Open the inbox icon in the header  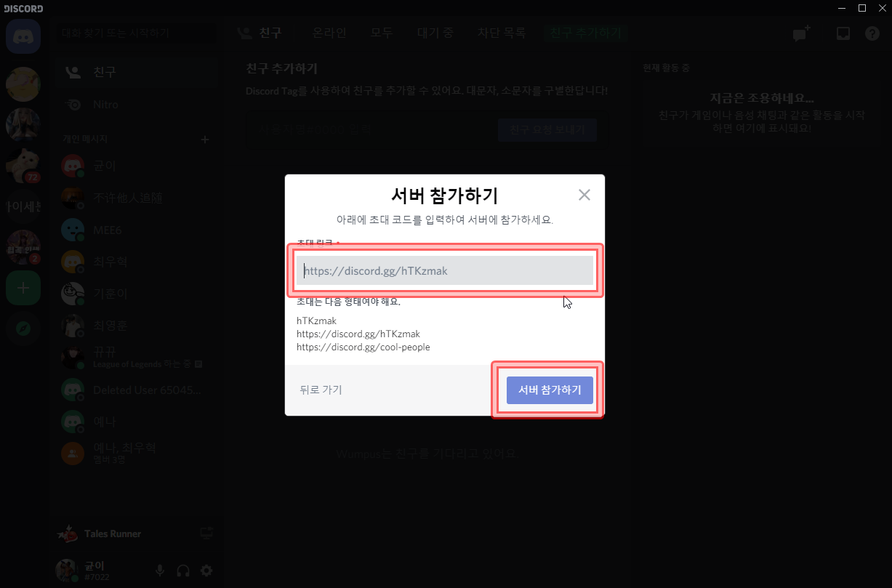tap(843, 33)
